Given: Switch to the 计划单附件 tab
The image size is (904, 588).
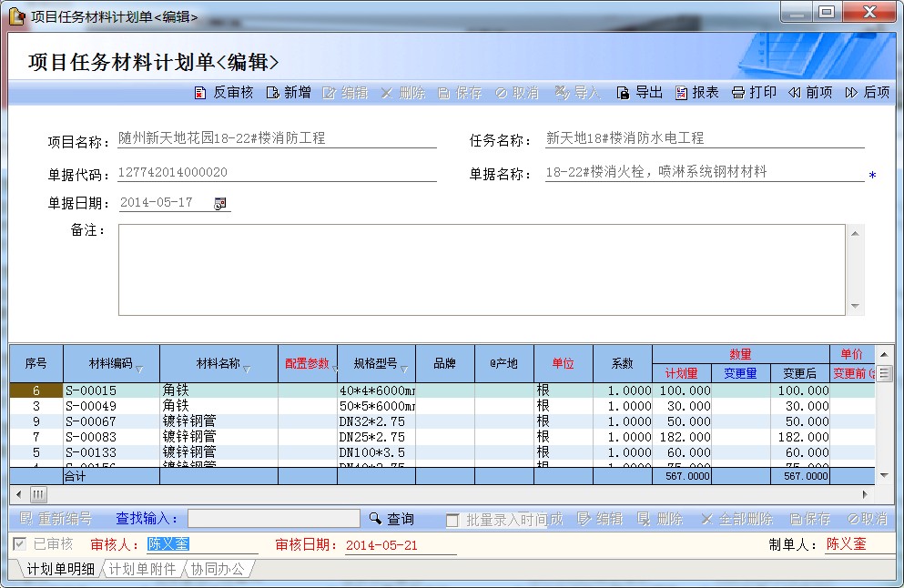Looking at the screenshot, I should tap(142, 570).
